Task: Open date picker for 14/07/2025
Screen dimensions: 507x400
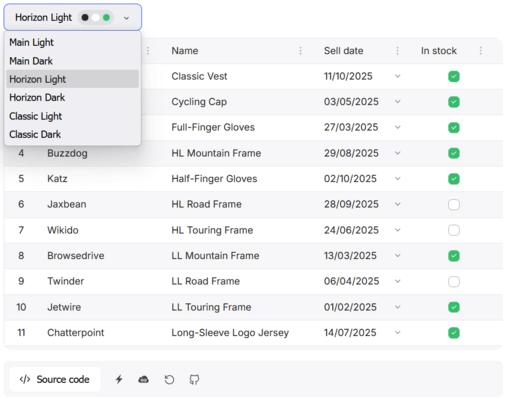Action: pyautogui.click(x=397, y=333)
